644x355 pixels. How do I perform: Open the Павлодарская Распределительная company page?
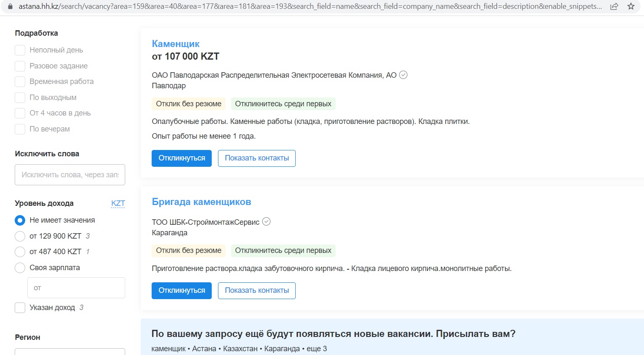pyautogui.click(x=274, y=75)
